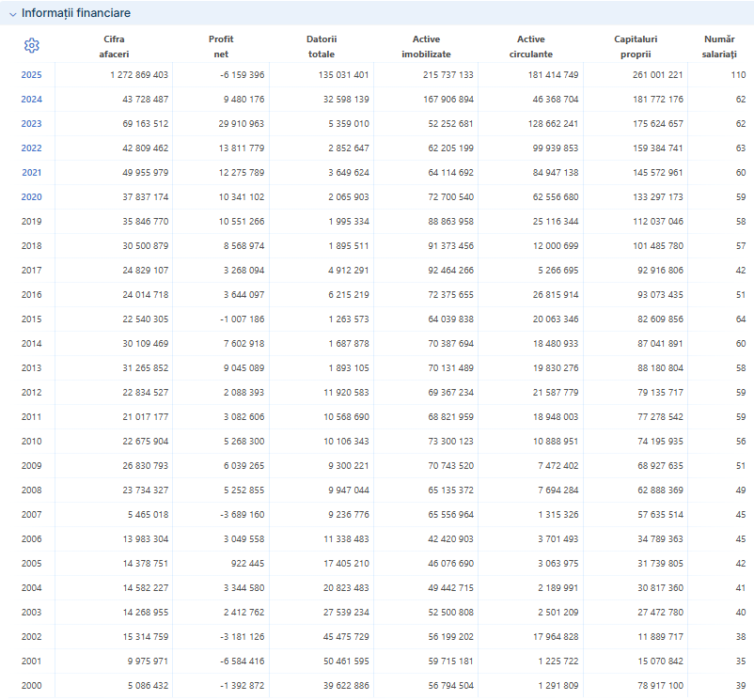The height and width of the screenshot is (700, 754).
Task: Select the 2005 net profit 922 445
Action: point(247,564)
